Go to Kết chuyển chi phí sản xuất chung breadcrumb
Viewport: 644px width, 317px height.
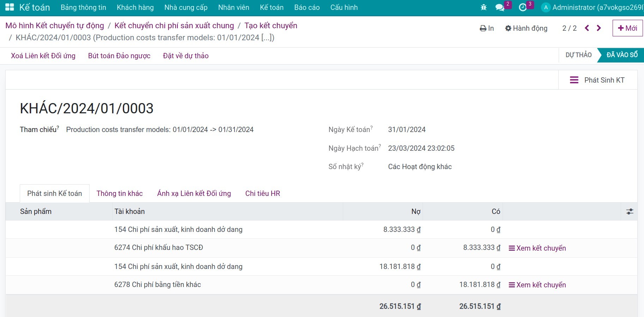tap(174, 25)
